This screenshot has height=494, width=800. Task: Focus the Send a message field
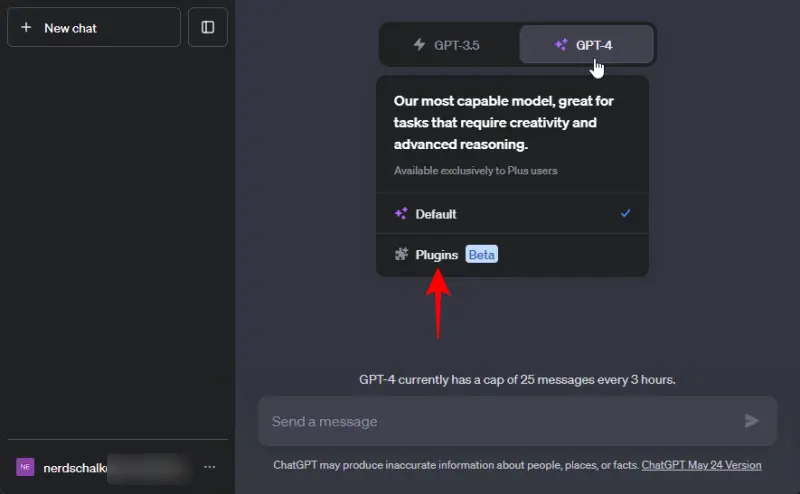point(500,421)
